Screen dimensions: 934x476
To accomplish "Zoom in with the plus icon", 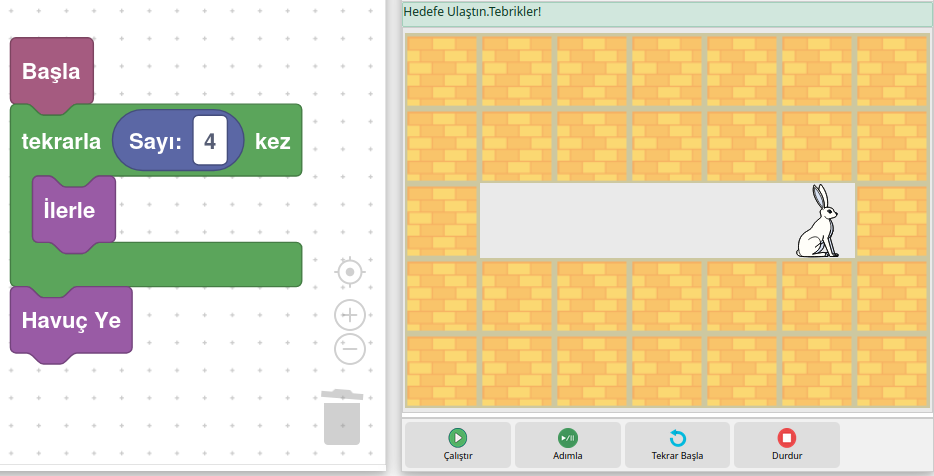I will pos(349,315).
